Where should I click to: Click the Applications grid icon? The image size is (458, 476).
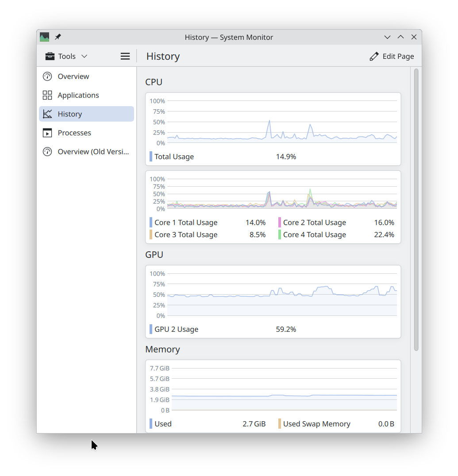tap(47, 95)
